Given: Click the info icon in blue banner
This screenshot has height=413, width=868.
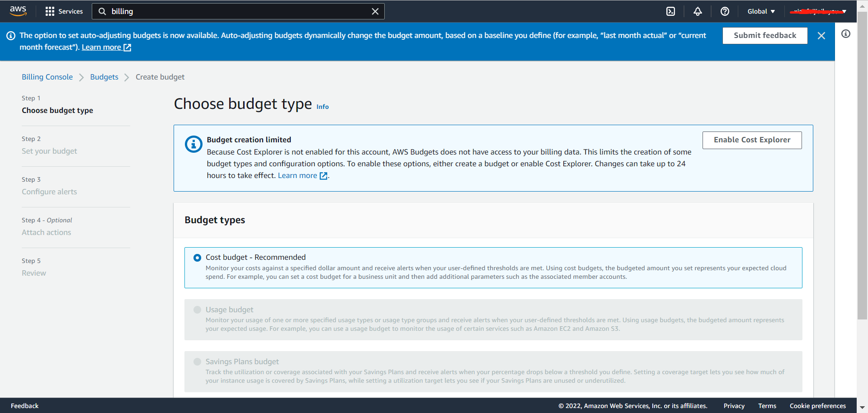Looking at the screenshot, I should pyautogui.click(x=11, y=35).
